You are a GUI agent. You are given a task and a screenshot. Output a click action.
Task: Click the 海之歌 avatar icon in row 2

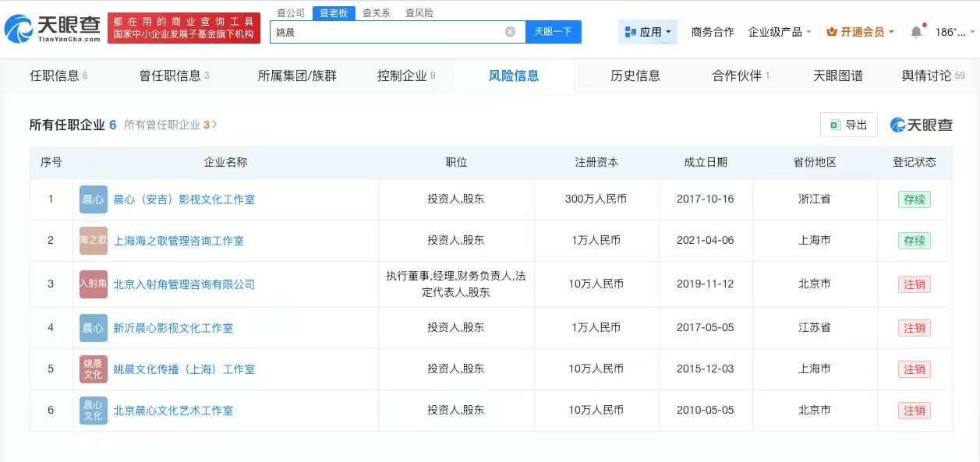pos(93,241)
